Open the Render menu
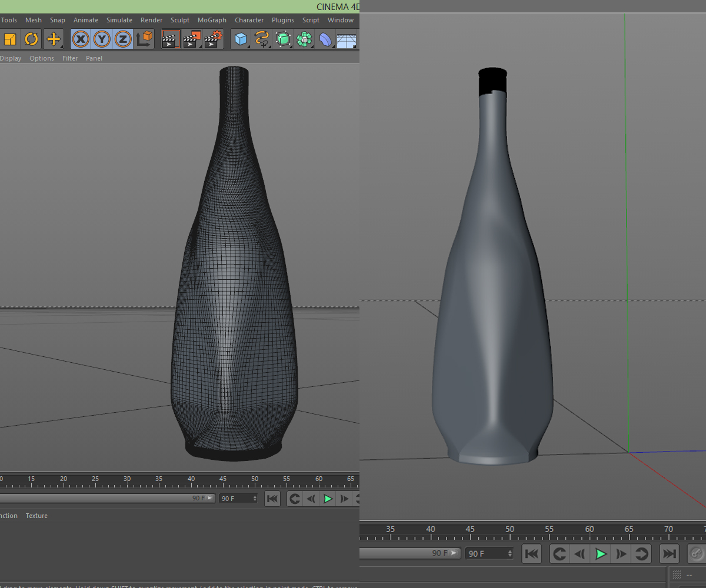Image resolution: width=706 pixels, height=588 pixels. tap(152, 20)
